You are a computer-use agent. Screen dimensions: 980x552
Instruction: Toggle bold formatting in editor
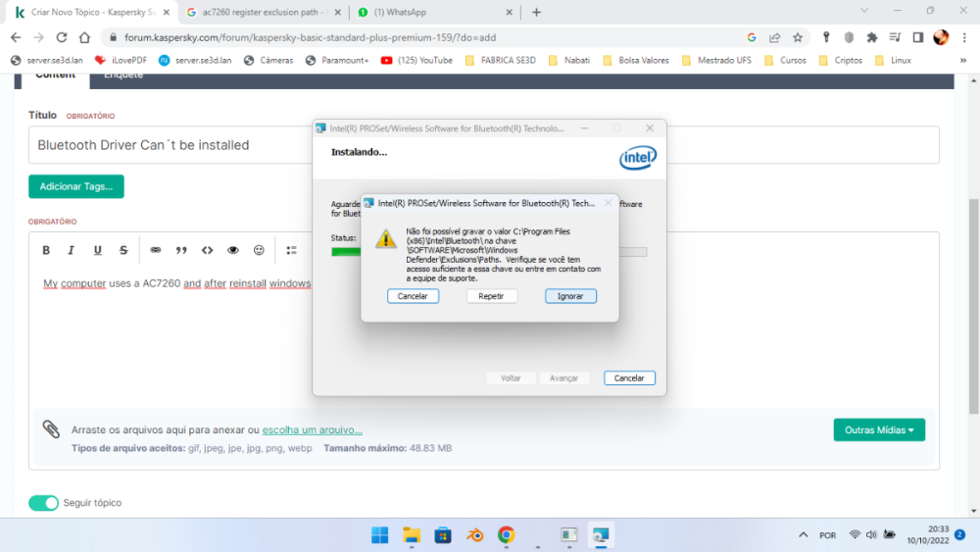coord(46,250)
